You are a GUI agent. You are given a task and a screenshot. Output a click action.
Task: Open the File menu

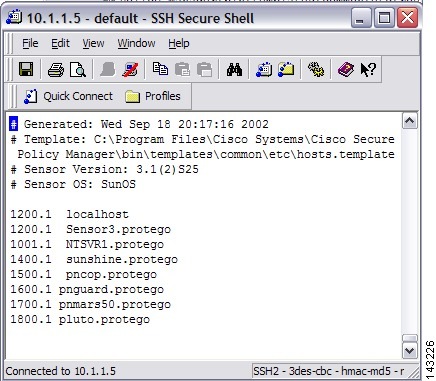[x=30, y=43]
